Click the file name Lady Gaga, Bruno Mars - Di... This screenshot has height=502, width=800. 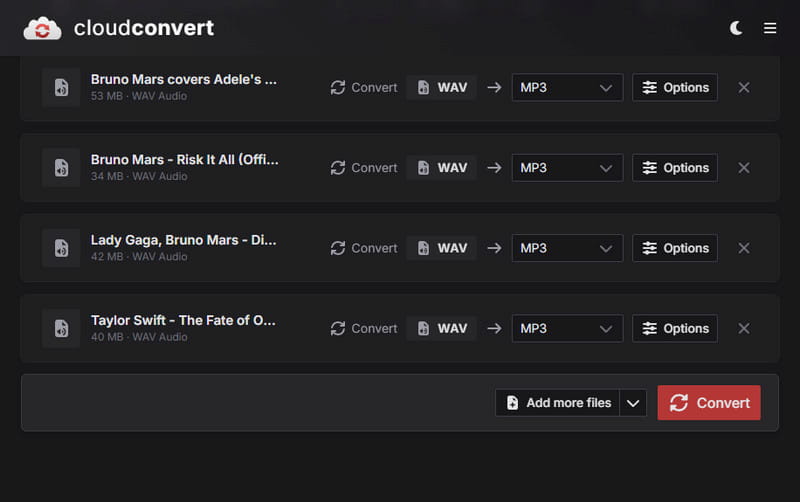[184, 240]
